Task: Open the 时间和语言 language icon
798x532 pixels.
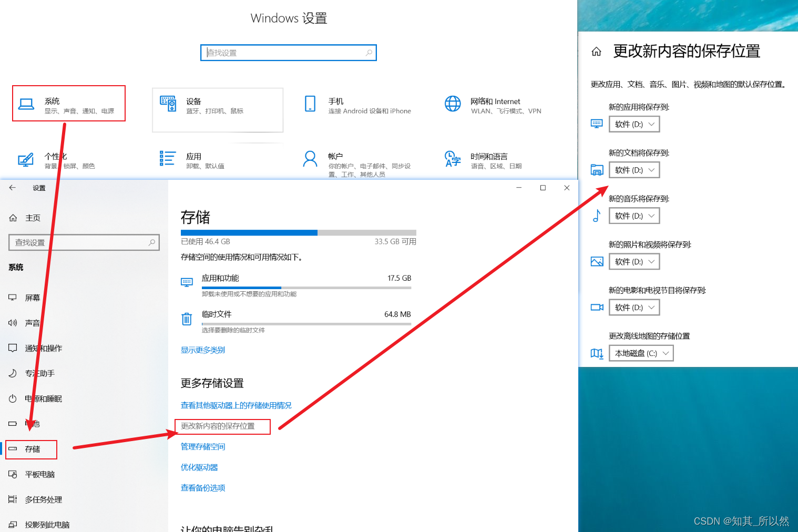Action: (453, 159)
